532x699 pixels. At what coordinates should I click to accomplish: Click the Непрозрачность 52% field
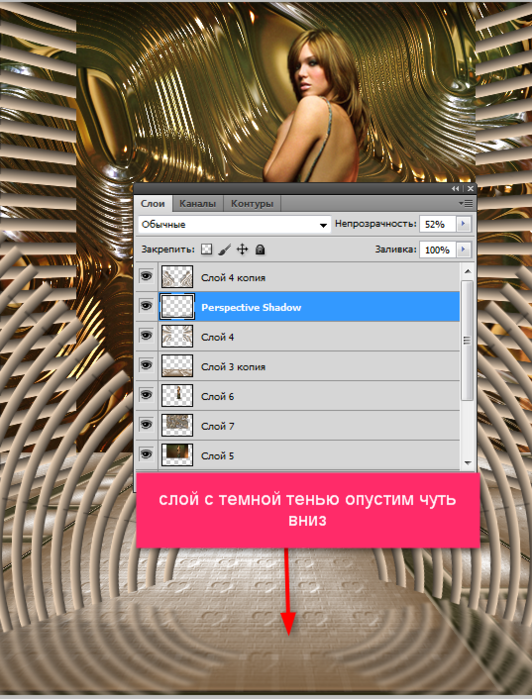click(437, 224)
